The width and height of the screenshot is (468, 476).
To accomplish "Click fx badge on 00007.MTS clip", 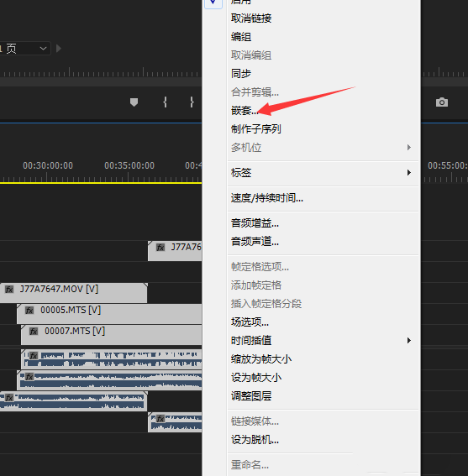I will [34, 332].
